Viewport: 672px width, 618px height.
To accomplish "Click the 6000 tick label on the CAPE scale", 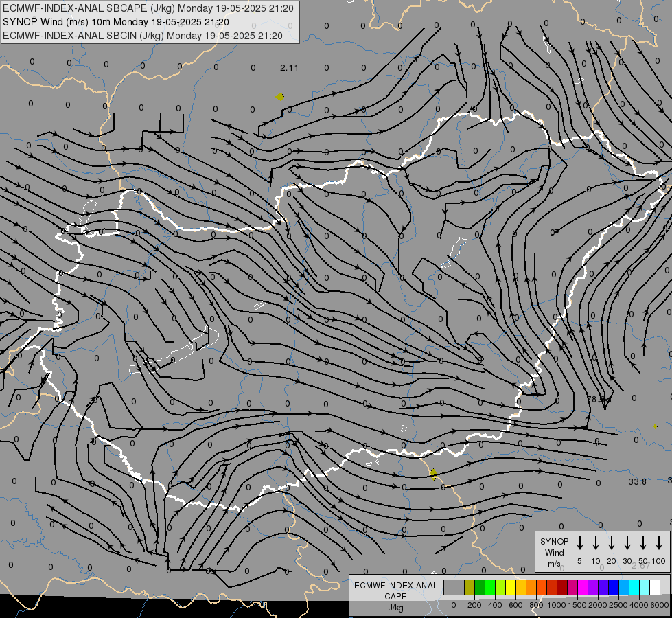I will click(660, 605).
